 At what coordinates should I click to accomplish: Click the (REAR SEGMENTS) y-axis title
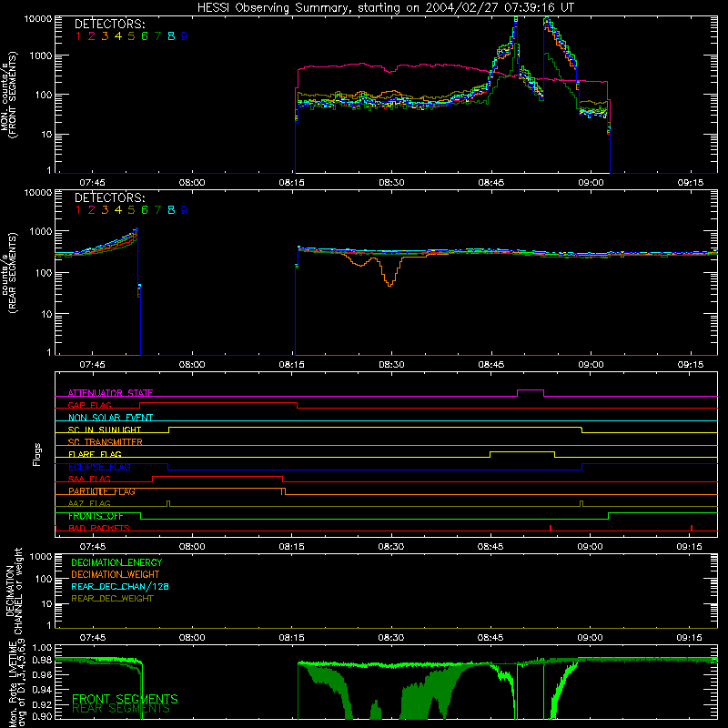click(13, 272)
